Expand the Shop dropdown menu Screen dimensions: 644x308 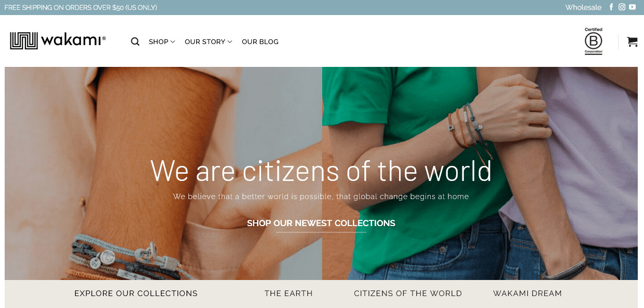162,41
